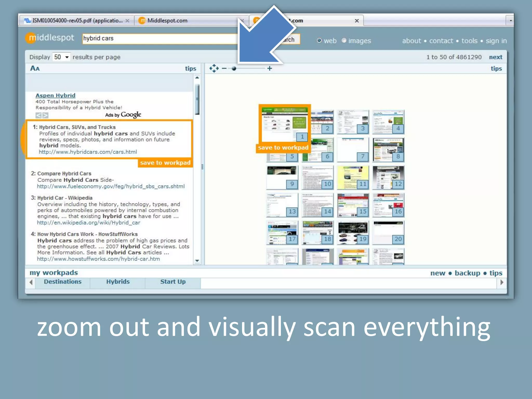The width and height of the screenshot is (532, 399).
Task: Click the zoom in plus icon
Action: click(270, 68)
